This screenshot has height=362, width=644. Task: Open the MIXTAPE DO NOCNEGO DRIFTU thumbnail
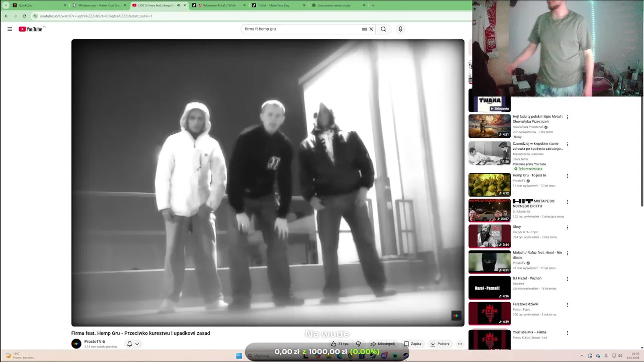coord(490,210)
